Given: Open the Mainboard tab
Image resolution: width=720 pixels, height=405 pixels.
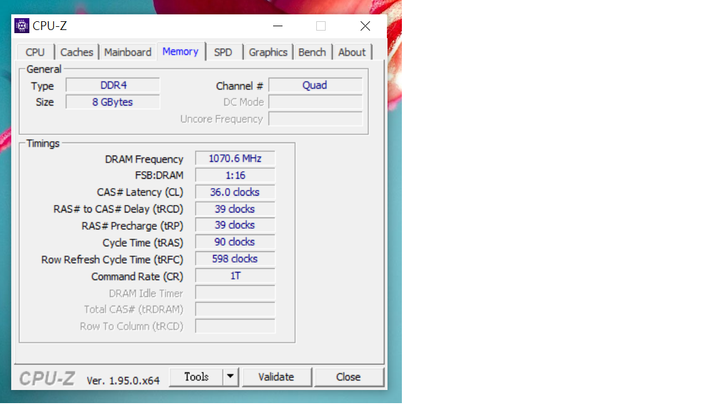Looking at the screenshot, I should [128, 52].
